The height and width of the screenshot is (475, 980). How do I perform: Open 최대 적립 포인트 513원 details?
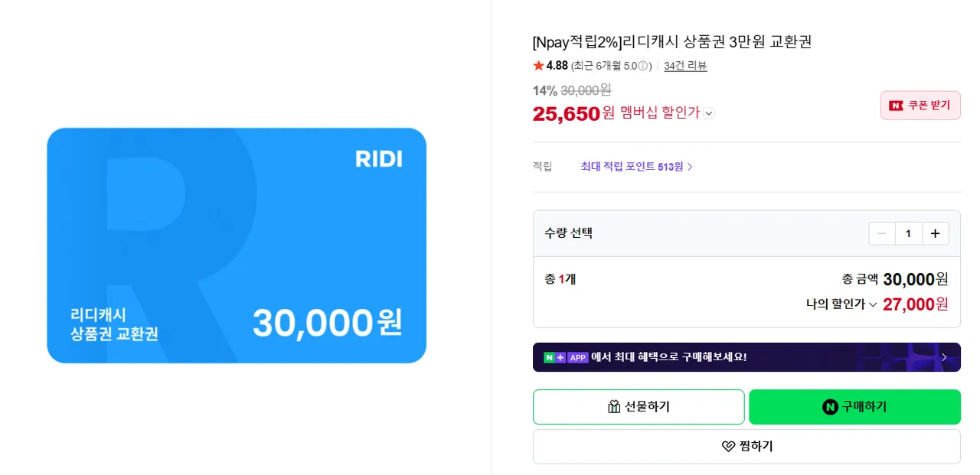(636, 167)
